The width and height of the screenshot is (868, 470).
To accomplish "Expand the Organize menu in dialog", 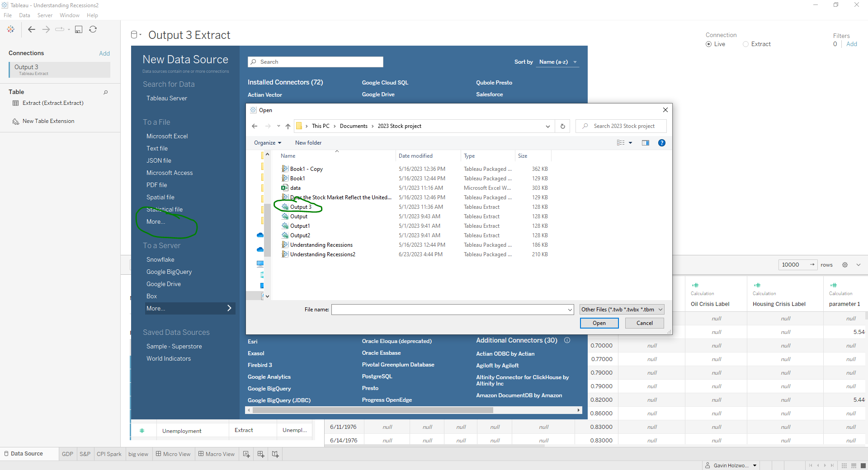I will pos(268,143).
